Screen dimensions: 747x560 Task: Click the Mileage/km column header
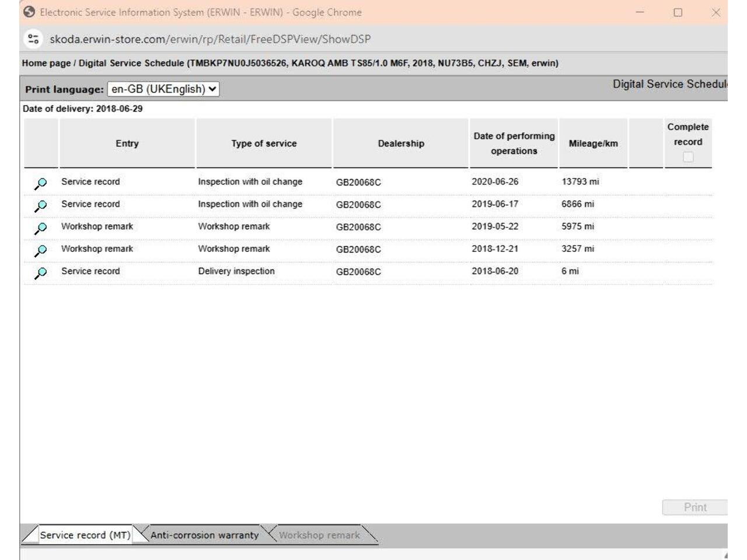point(594,143)
